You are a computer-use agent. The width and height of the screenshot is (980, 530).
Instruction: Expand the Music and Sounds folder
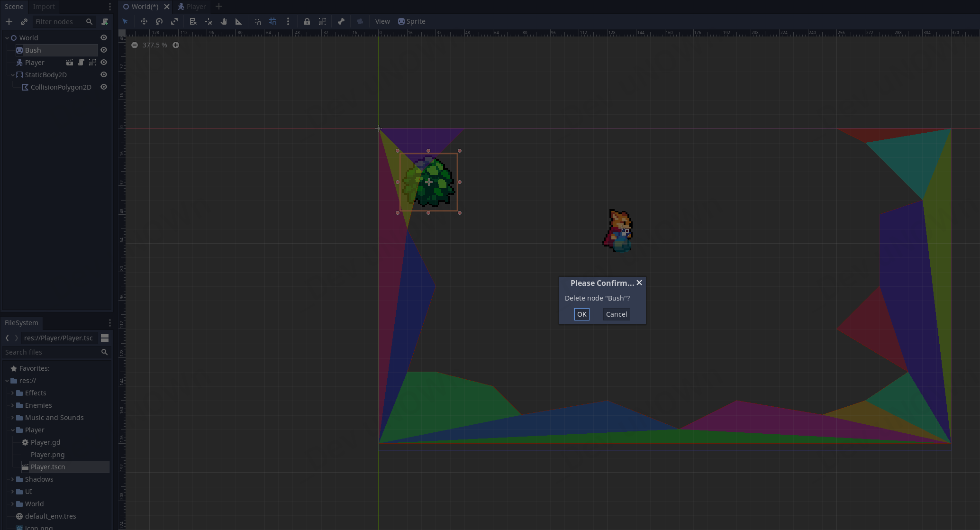[13, 418]
